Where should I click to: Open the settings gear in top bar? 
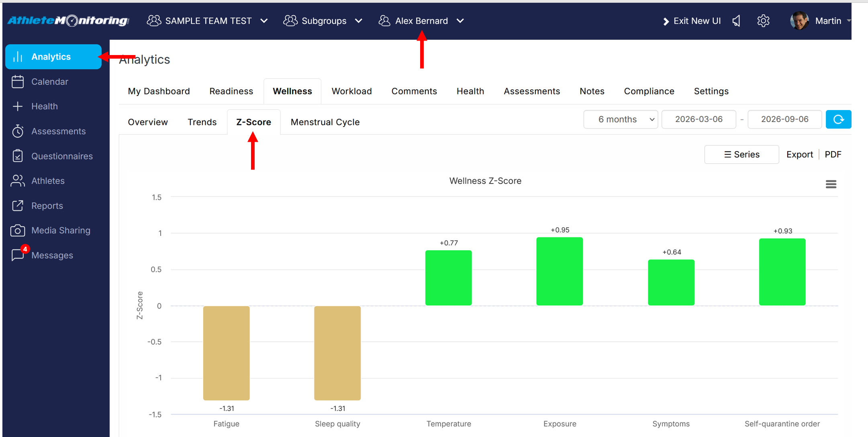coord(763,21)
